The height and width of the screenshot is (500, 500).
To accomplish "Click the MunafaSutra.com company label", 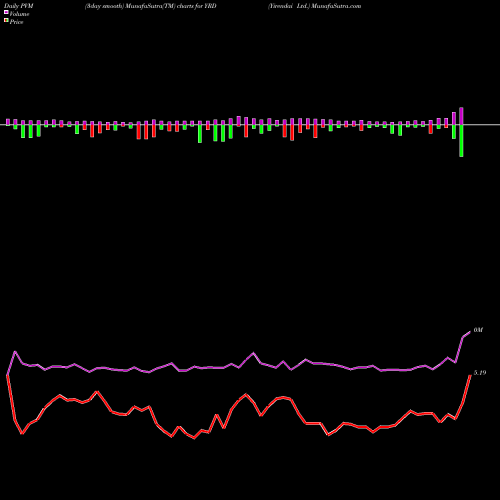I will [314, 6].
